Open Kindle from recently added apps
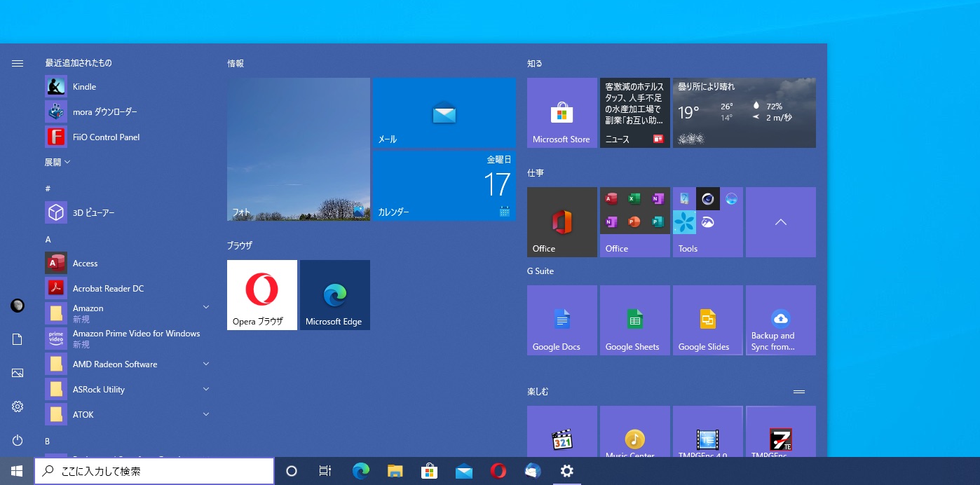This screenshot has width=980, height=485. [x=126, y=87]
